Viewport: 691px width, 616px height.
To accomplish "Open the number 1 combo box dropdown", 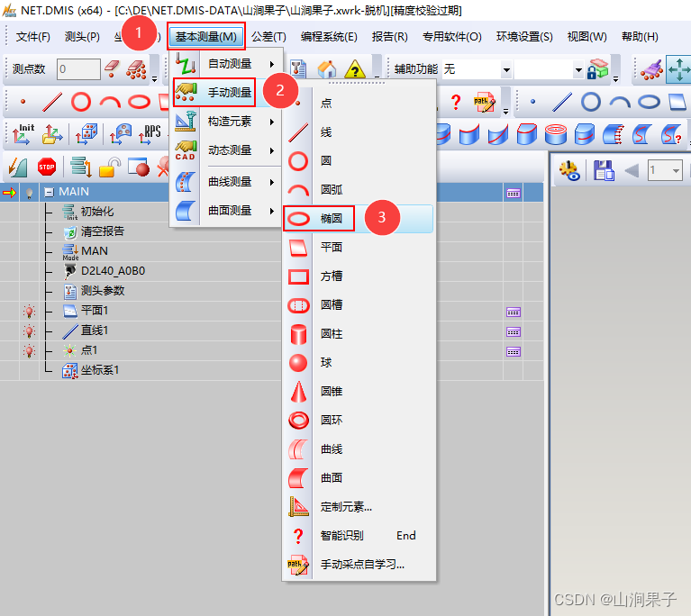I will (675, 170).
